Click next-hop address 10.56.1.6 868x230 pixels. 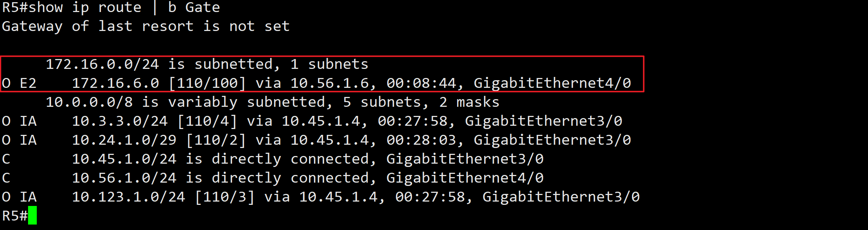[x=330, y=83]
